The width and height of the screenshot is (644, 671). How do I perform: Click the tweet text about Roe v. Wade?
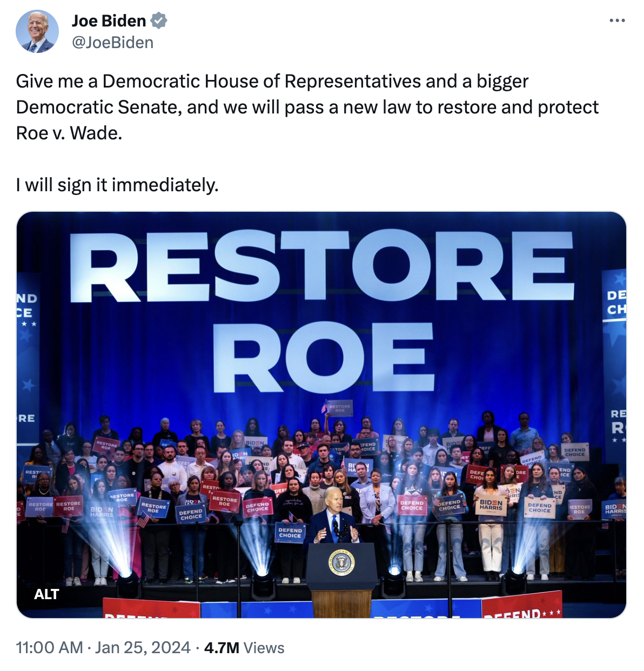pos(307,107)
